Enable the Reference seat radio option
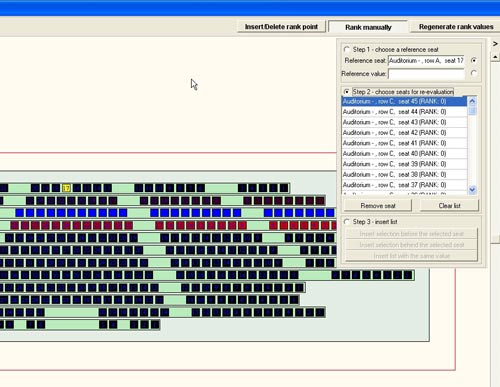Image resolution: width=500 pixels, height=387 pixels. pos(473,60)
